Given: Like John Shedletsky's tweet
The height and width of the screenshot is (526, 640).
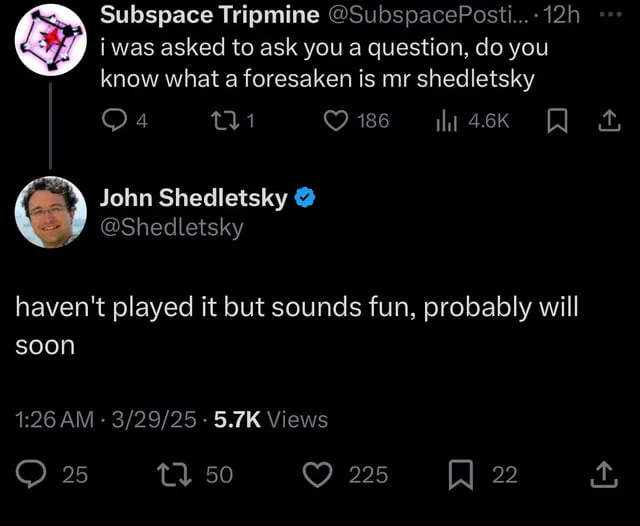Looking at the screenshot, I should (317, 474).
